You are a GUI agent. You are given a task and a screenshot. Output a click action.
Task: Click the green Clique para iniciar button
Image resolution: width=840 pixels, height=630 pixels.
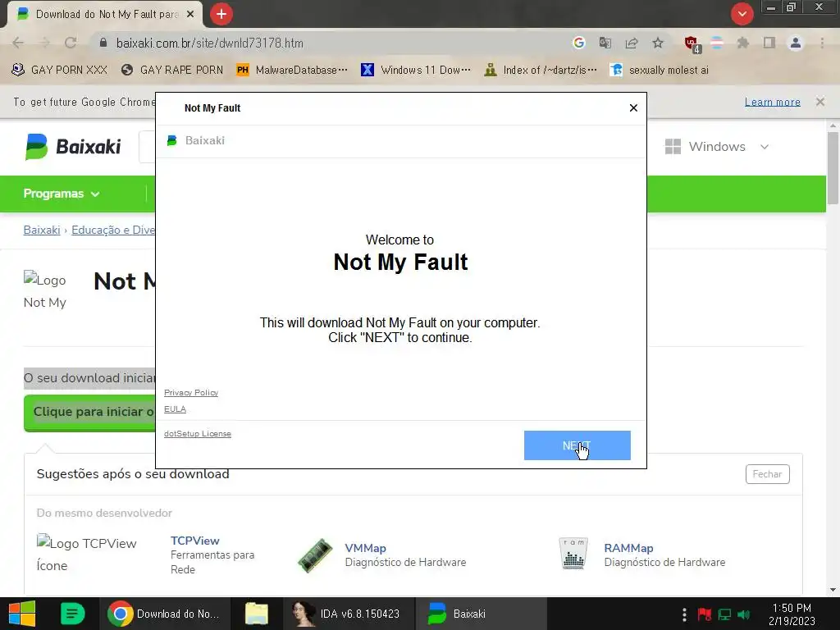(89, 413)
